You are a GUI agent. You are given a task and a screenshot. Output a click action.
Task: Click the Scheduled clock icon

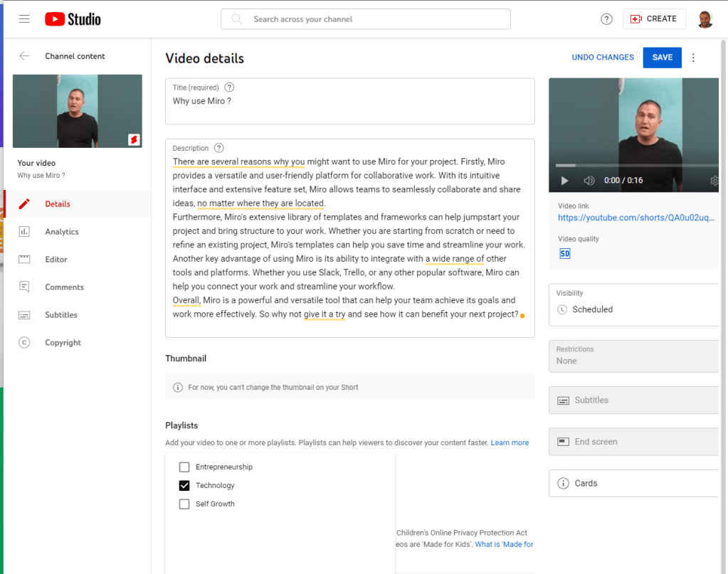click(562, 309)
